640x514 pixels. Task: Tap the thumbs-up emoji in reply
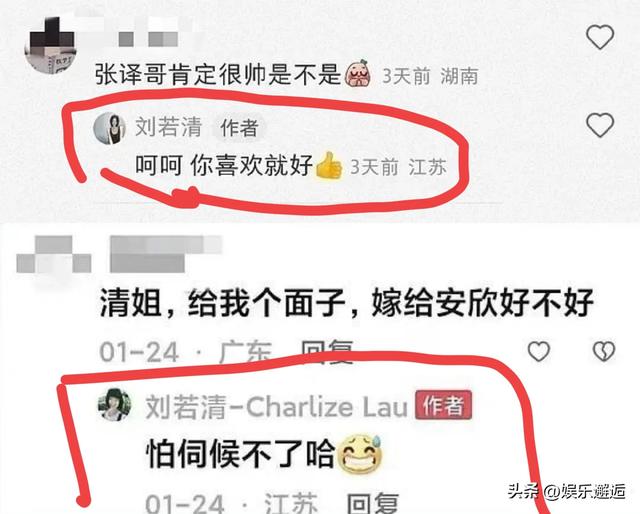pyautogui.click(x=329, y=165)
